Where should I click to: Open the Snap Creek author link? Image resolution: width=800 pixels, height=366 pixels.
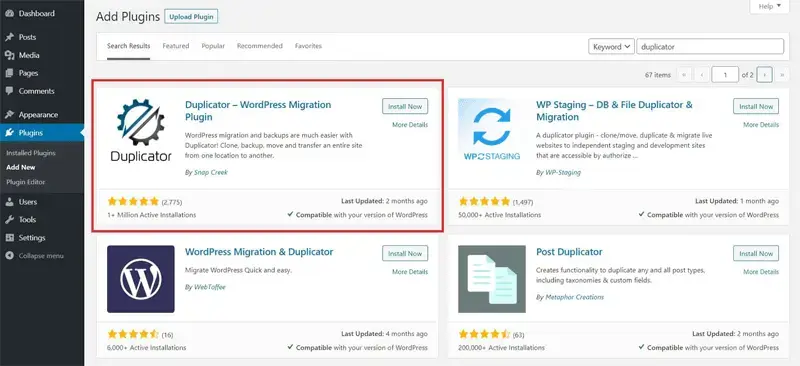click(x=211, y=173)
